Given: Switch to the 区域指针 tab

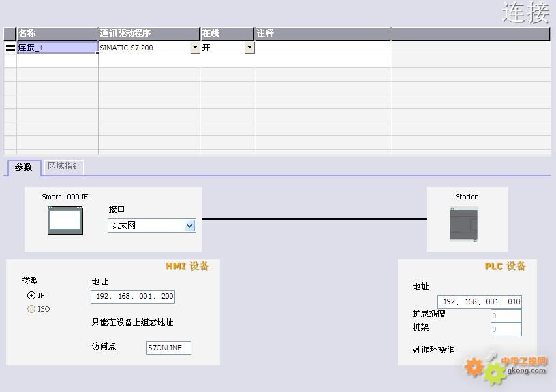Looking at the screenshot, I should (x=64, y=166).
